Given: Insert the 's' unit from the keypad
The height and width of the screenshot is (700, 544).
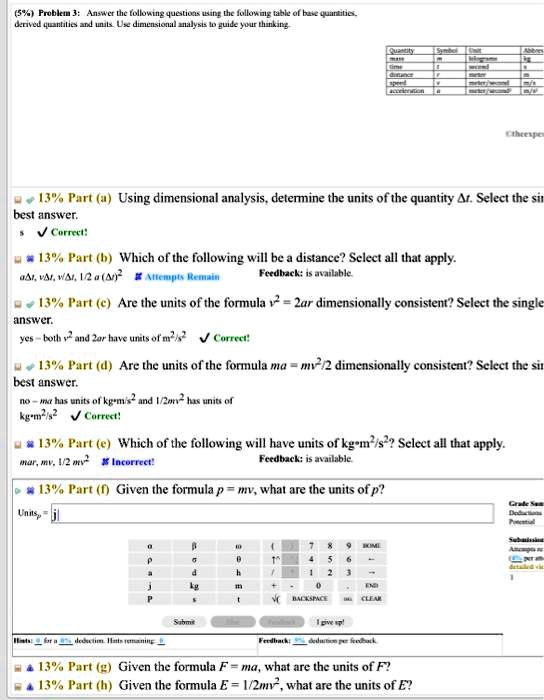Looking at the screenshot, I should click(x=194, y=599).
